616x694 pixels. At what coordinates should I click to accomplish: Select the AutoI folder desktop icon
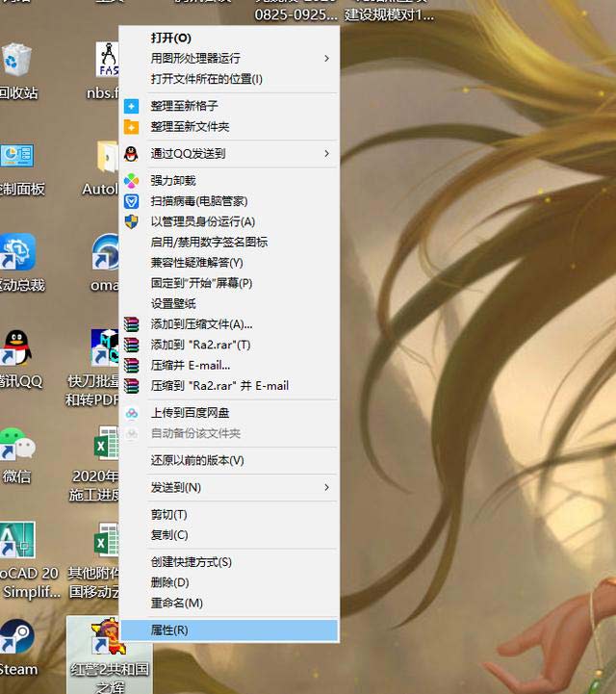tap(108, 157)
